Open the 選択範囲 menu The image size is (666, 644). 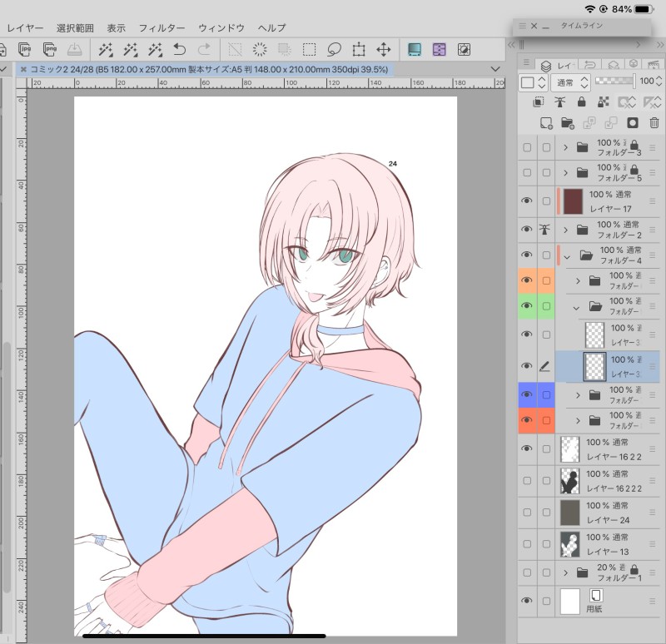click(x=75, y=28)
